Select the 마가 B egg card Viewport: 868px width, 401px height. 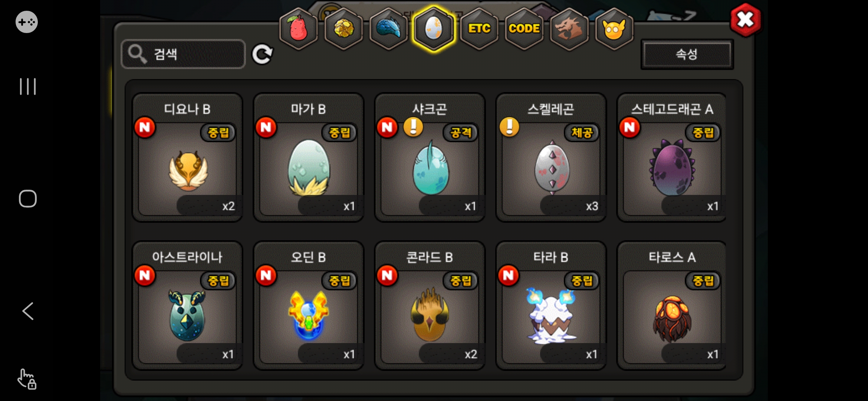tap(309, 157)
